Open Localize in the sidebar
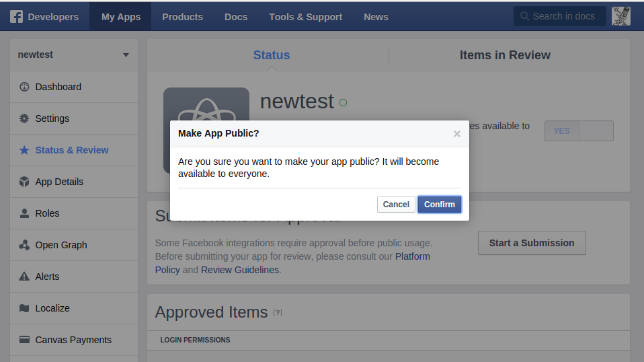The height and width of the screenshot is (362, 644). coord(74,308)
